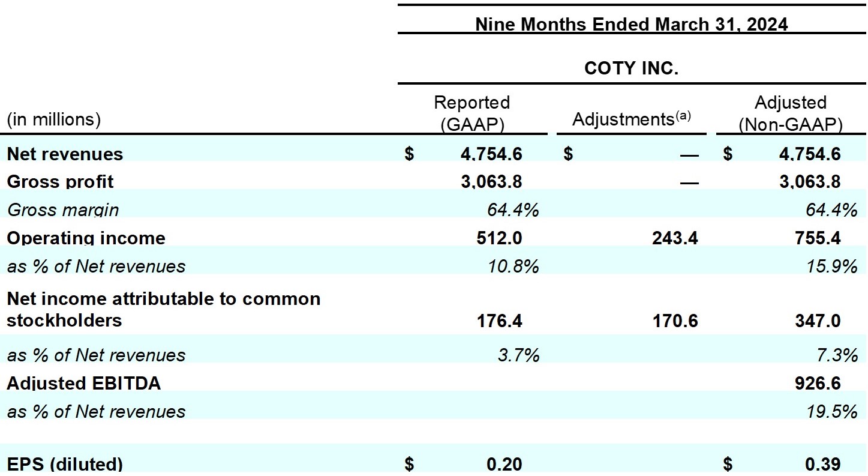Select the '(in millions)' label

point(54,119)
